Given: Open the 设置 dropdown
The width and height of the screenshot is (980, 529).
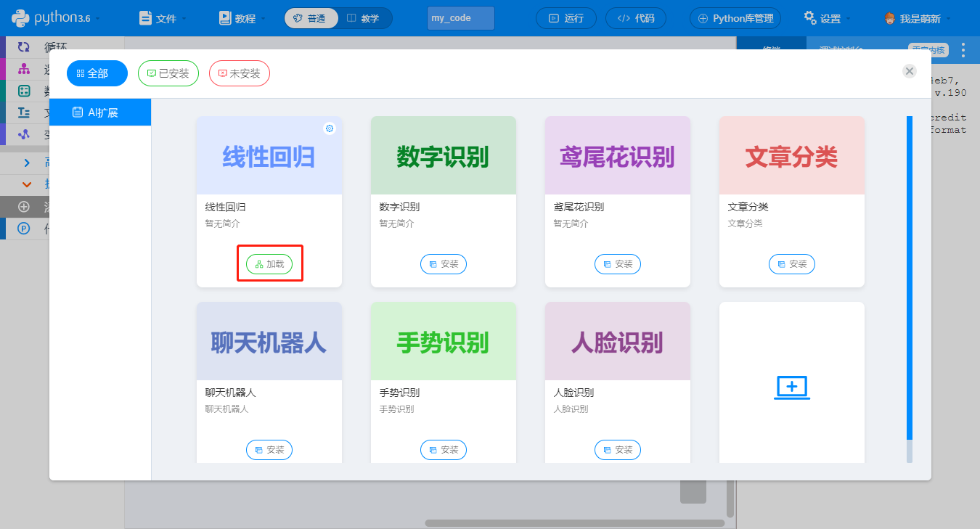Looking at the screenshot, I should point(827,18).
